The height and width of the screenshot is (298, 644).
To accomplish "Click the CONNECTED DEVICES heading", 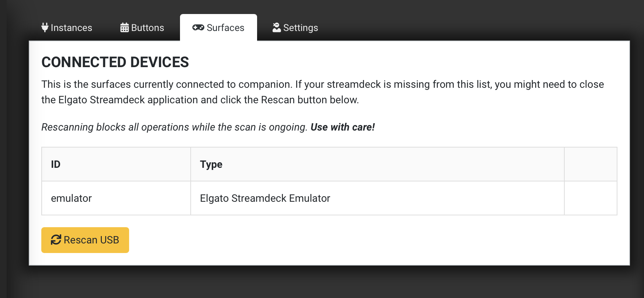I will pyautogui.click(x=115, y=62).
